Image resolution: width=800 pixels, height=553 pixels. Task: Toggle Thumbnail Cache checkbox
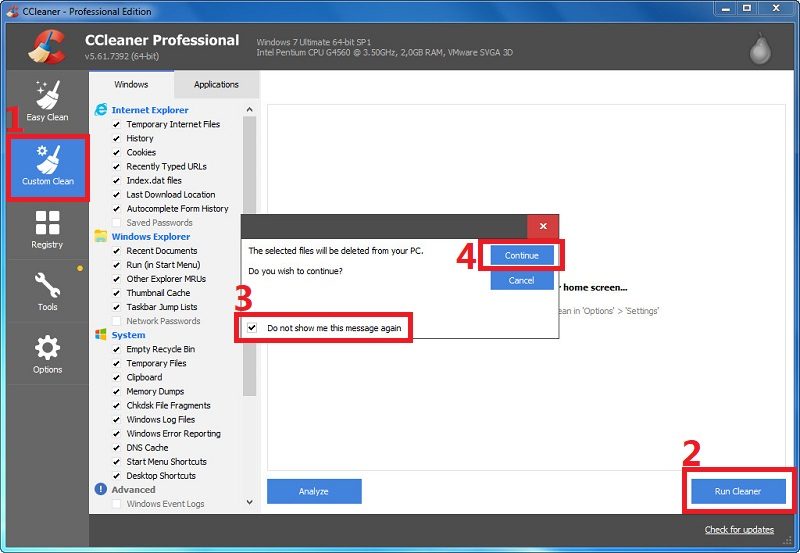coord(116,293)
